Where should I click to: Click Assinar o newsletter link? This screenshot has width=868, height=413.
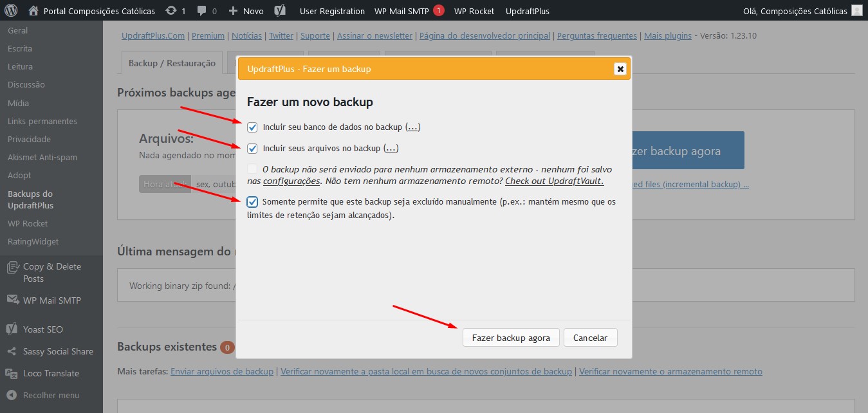pos(374,36)
